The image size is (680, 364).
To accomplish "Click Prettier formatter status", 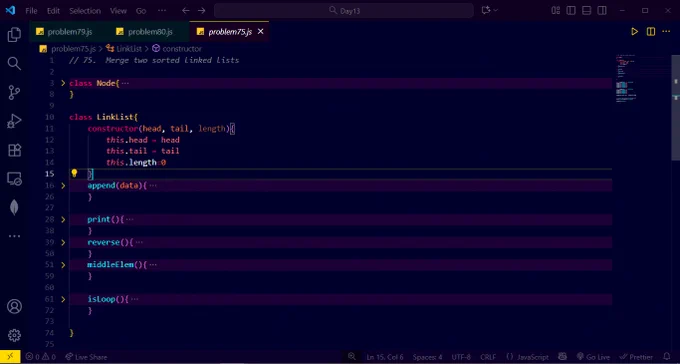I will 636,357.
